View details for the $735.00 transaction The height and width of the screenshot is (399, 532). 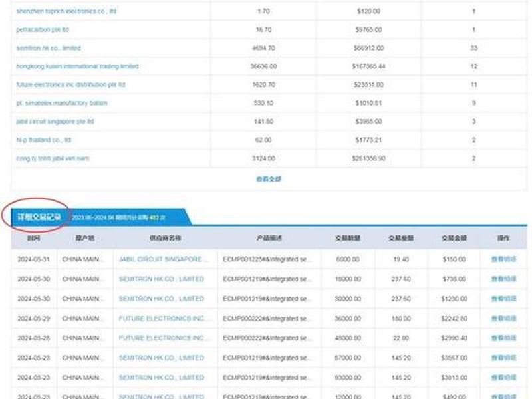pos(504,279)
